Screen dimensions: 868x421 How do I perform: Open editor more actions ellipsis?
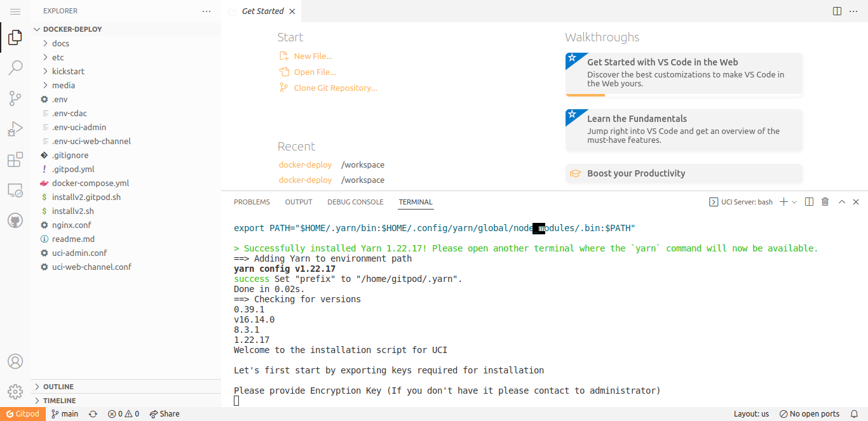pos(855,11)
